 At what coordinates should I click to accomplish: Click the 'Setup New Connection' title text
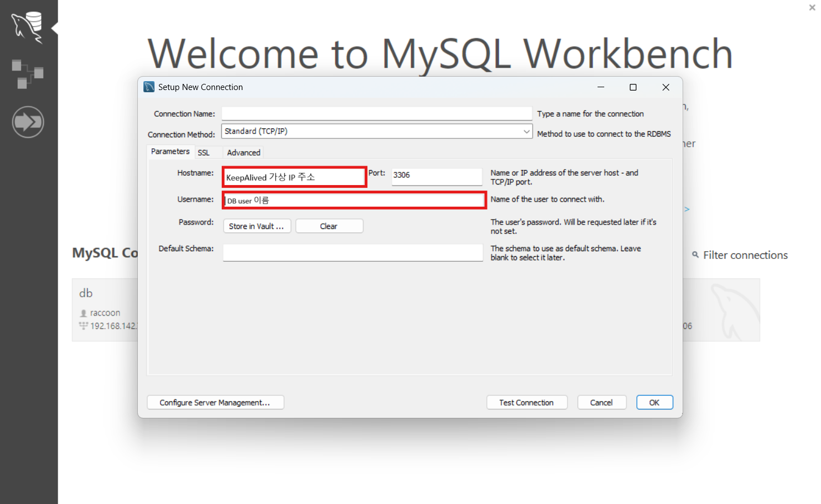point(201,87)
